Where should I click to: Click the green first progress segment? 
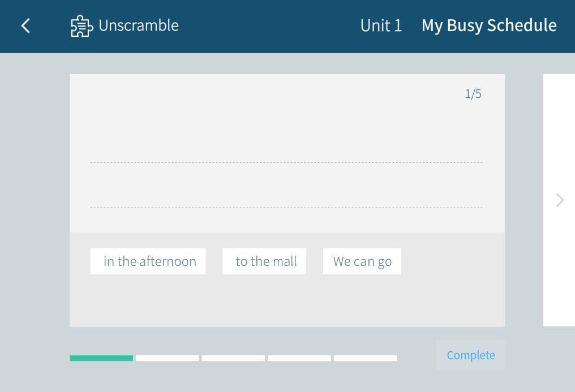coord(101,358)
